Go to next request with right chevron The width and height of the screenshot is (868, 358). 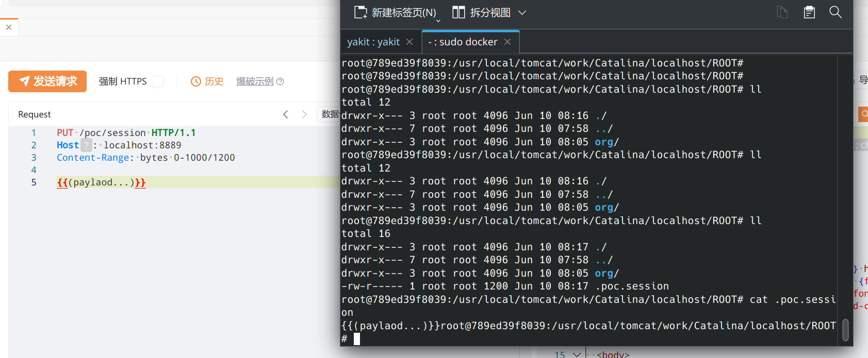click(x=304, y=114)
